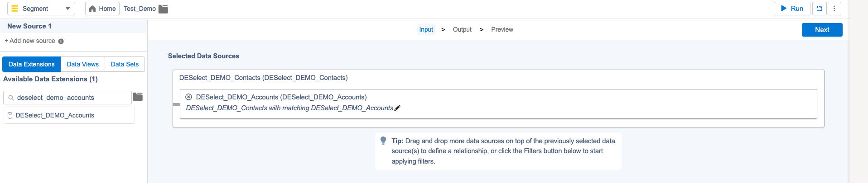Image resolution: width=868 pixels, height=183 pixels.
Task: Select DESelect_DEMO_Accounts in available list
Action: (69, 115)
